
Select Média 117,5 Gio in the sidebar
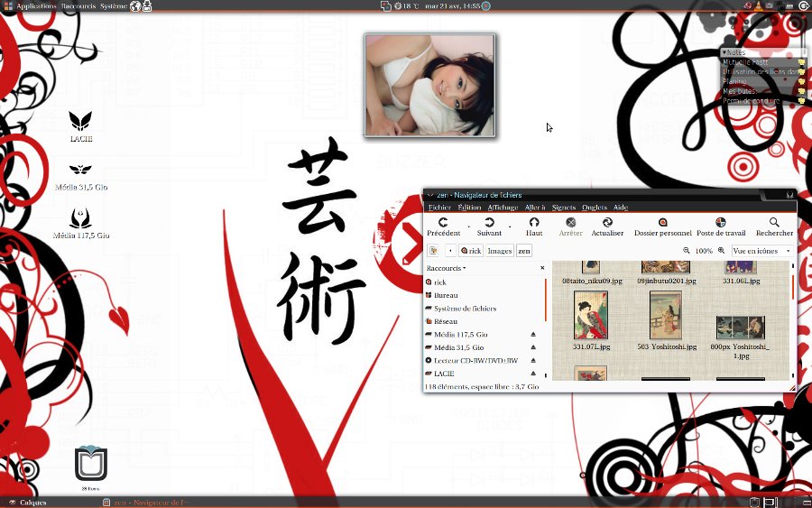[476, 335]
